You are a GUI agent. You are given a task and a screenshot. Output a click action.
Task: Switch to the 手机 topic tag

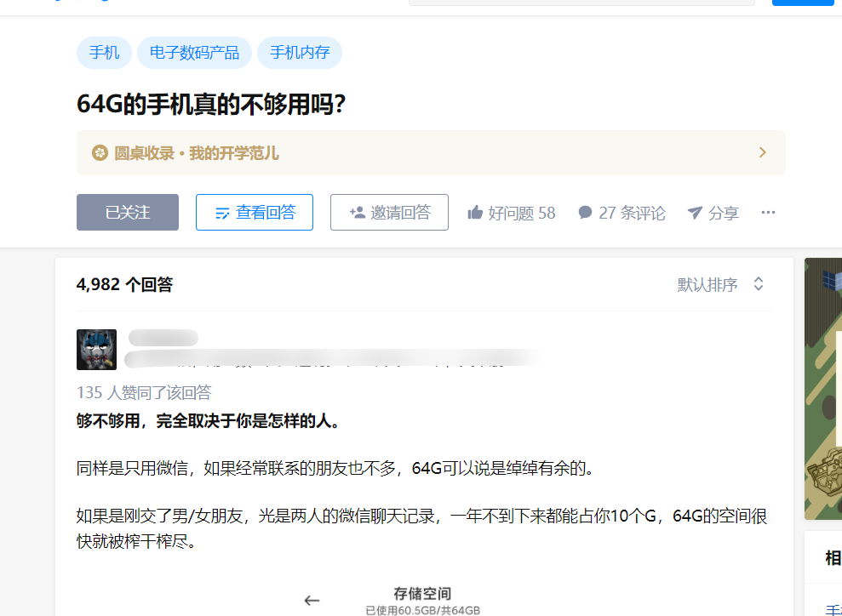pos(104,52)
